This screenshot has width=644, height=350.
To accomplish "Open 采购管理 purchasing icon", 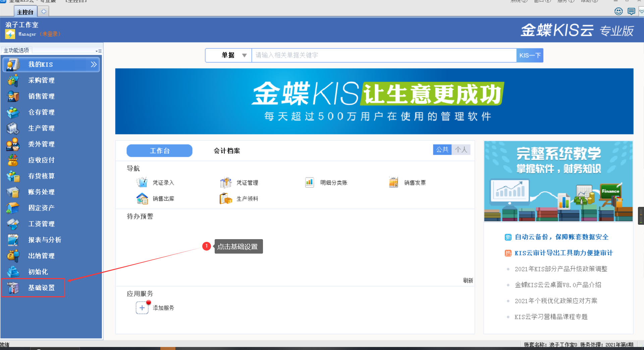I will coord(13,80).
